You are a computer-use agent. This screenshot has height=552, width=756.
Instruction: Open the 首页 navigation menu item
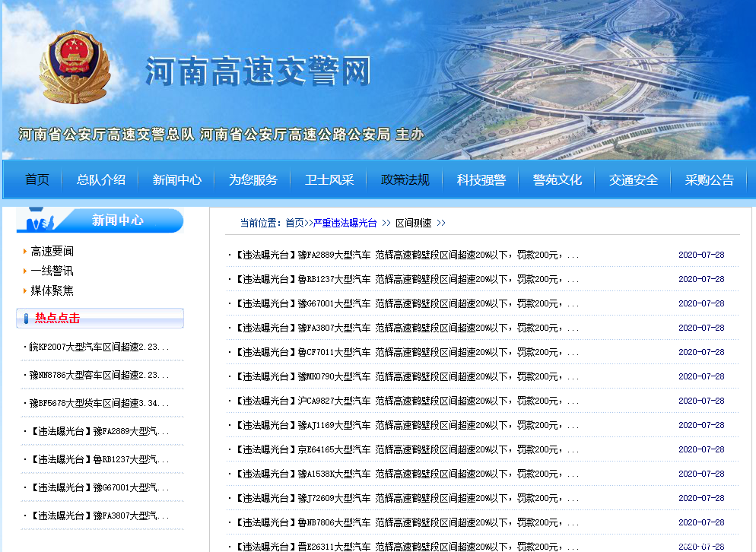coord(37,180)
